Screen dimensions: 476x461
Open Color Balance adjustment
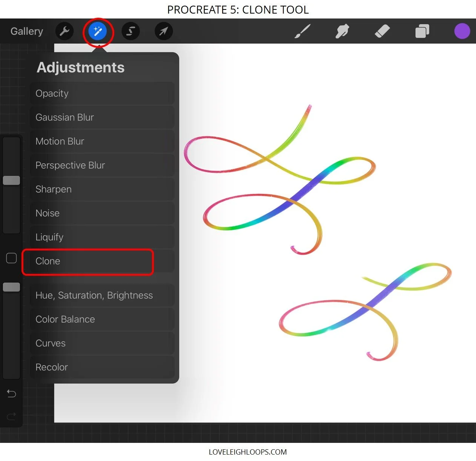click(x=102, y=319)
